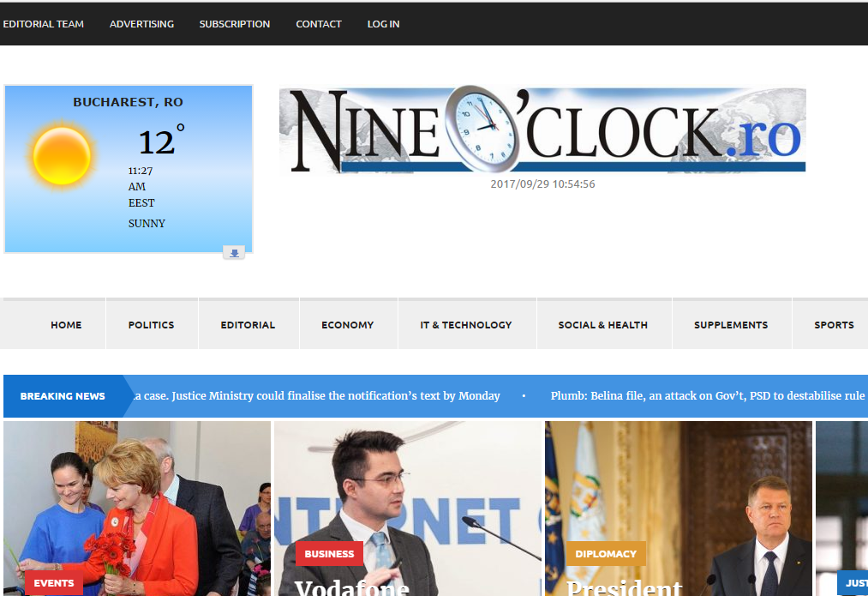868x596 pixels.
Task: Open the Sports section
Action: [x=834, y=325]
